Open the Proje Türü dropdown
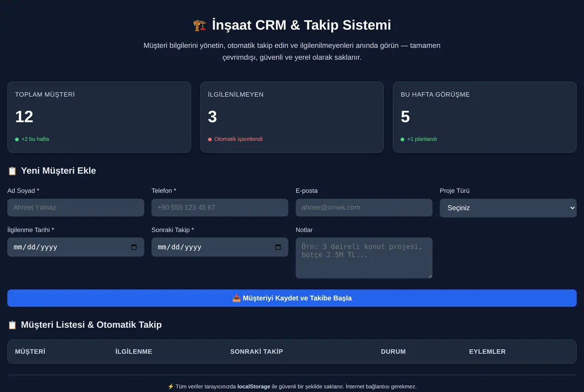This screenshot has width=584, height=392. pos(508,208)
